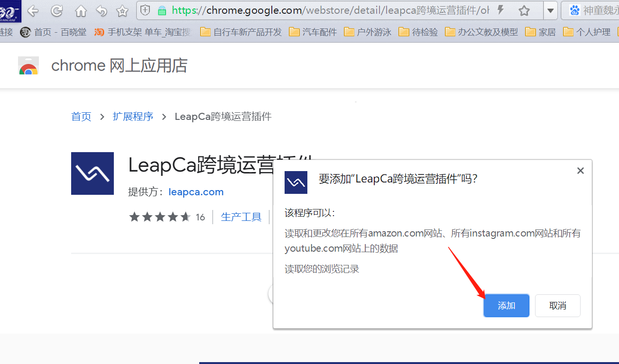Open the 生产工具 category link
Viewport: 619px width, 364px height.
tap(241, 217)
